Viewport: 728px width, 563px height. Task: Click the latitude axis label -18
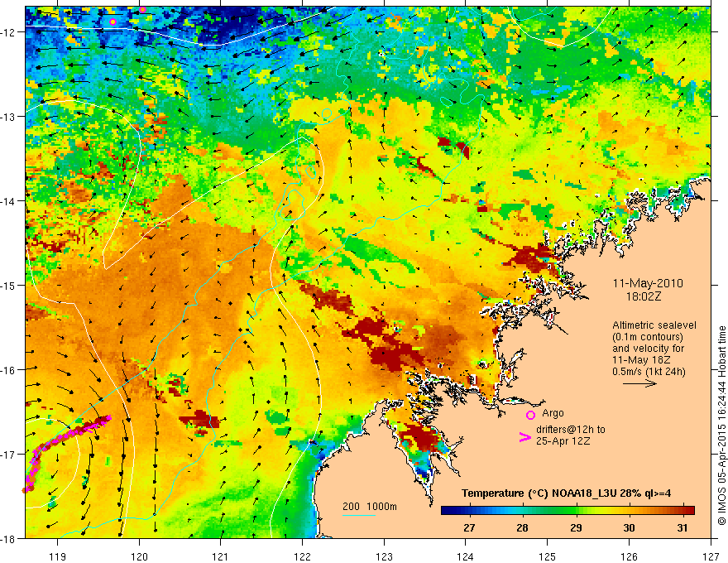tap(9, 538)
